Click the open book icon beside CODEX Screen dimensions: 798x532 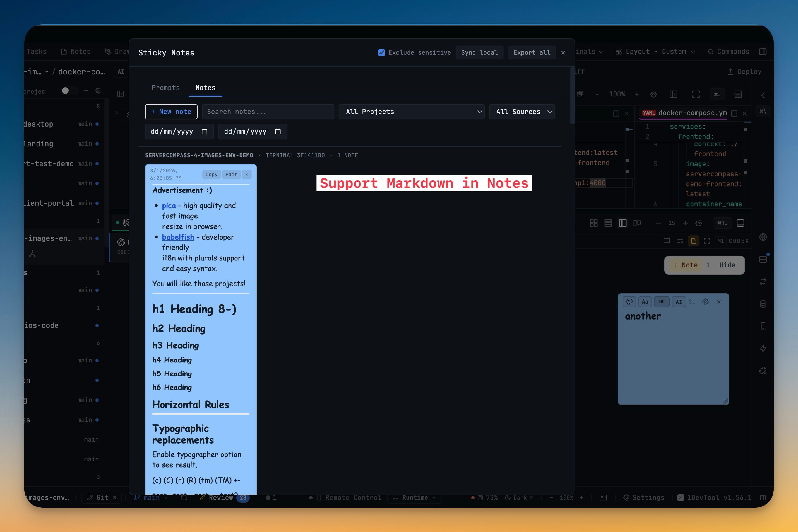(667, 241)
